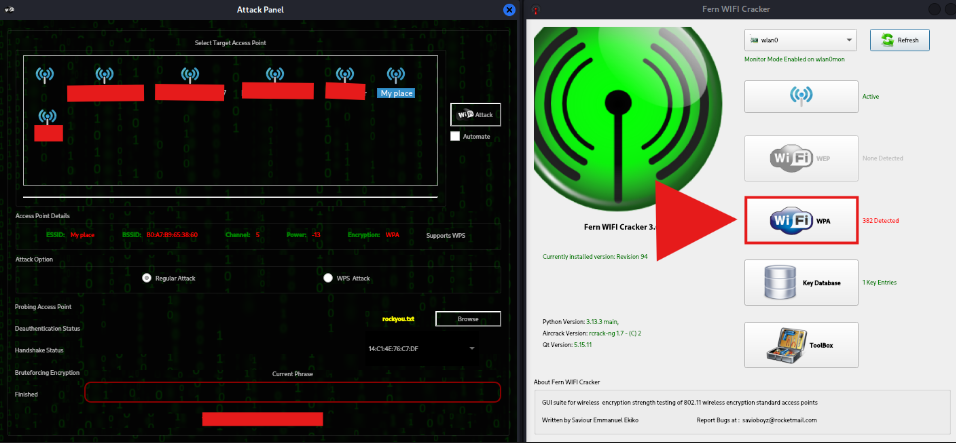Click the network scan antenna button
This screenshot has width=956, height=443.
(801, 96)
